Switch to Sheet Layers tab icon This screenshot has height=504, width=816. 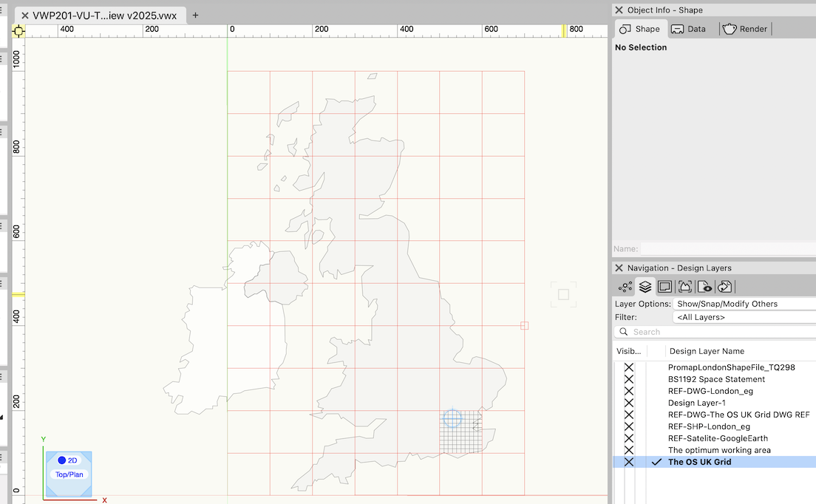click(x=664, y=287)
